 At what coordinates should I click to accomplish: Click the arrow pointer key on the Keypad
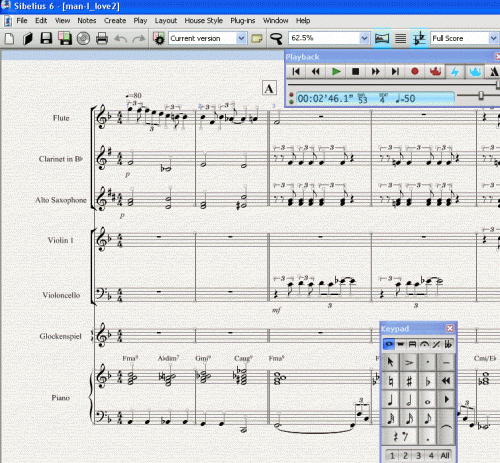click(x=391, y=362)
